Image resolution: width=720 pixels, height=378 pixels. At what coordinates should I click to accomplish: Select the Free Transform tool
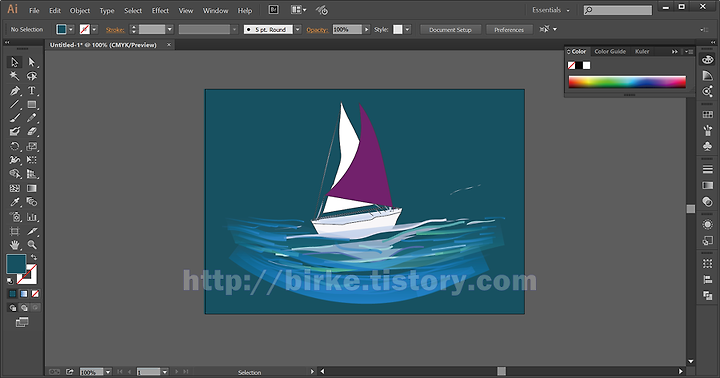tap(32, 160)
